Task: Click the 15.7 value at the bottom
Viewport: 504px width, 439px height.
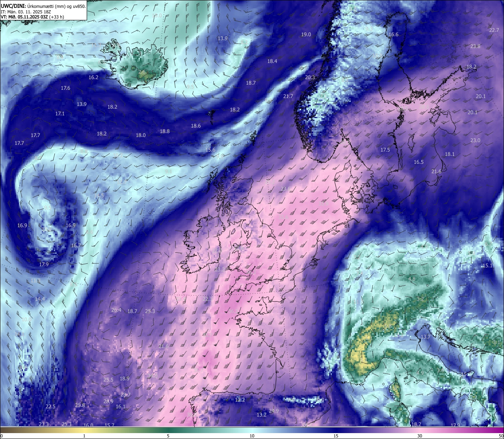Action: click(x=109, y=425)
